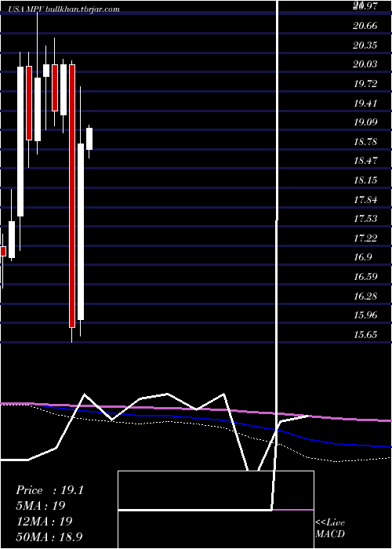Click the Price : 19.1 readout
Viewport: 392px width, 549px height.
tap(49, 490)
